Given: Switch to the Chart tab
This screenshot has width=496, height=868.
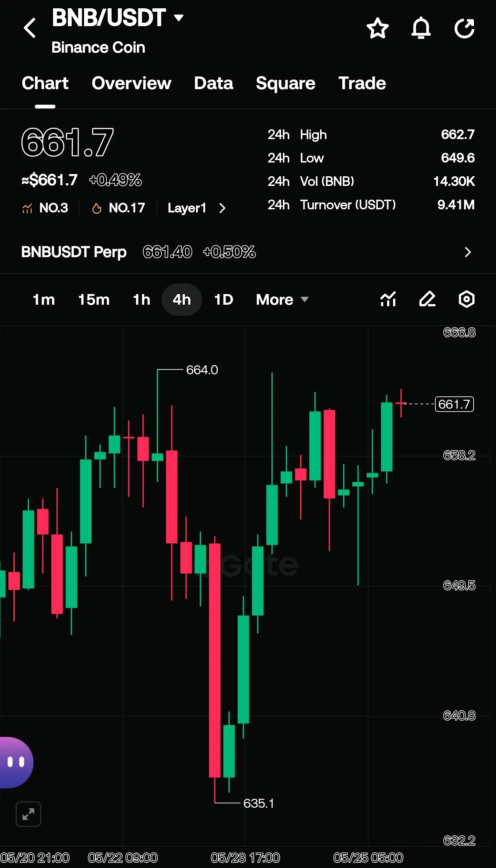Looking at the screenshot, I should [45, 83].
